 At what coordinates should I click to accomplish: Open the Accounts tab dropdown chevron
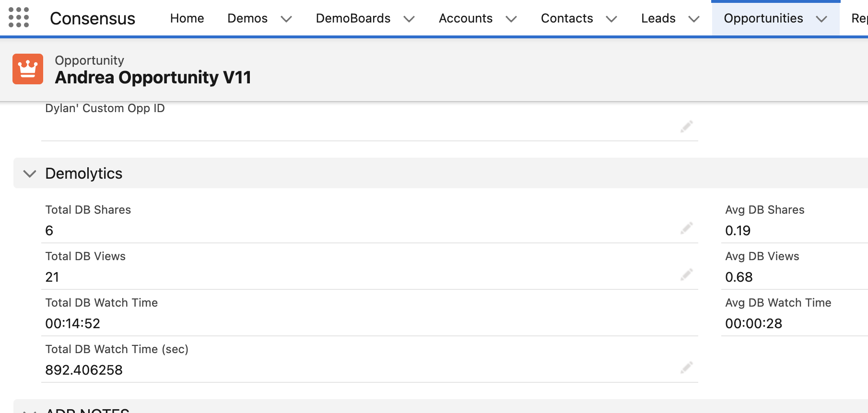(x=511, y=19)
